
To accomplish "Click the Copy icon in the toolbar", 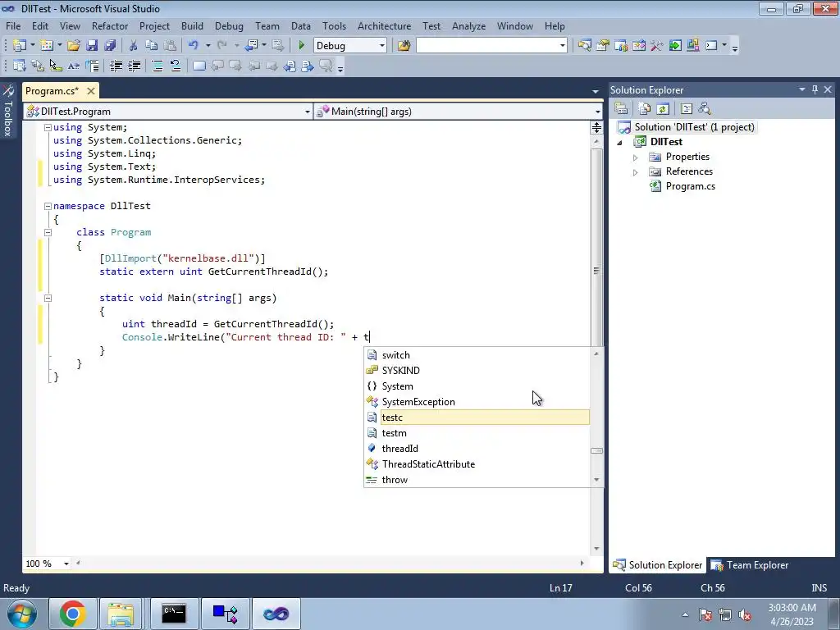I will [x=151, y=46].
